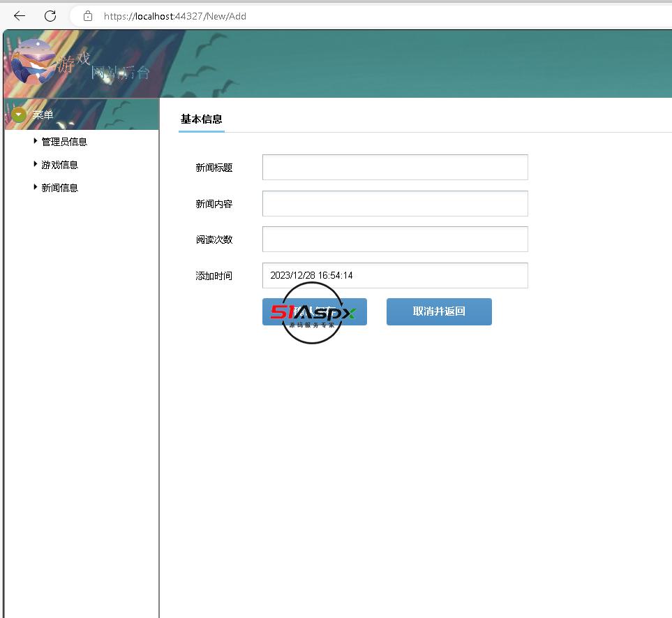Click the 取消并返回 button

(439, 311)
